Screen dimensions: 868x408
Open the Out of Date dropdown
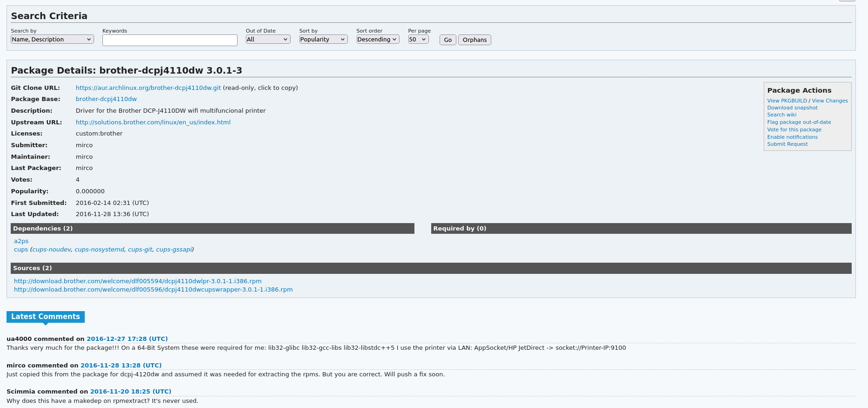pyautogui.click(x=268, y=40)
